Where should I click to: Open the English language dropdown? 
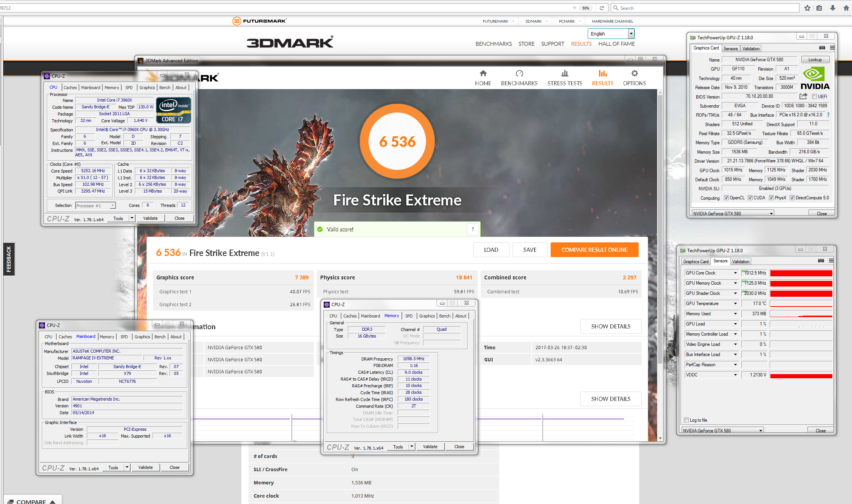611,34
